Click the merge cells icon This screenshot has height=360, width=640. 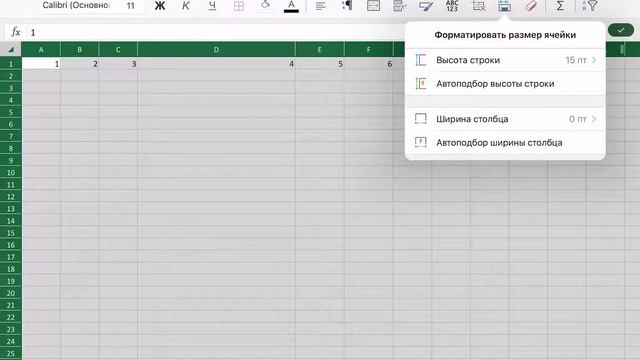(x=373, y=5)
